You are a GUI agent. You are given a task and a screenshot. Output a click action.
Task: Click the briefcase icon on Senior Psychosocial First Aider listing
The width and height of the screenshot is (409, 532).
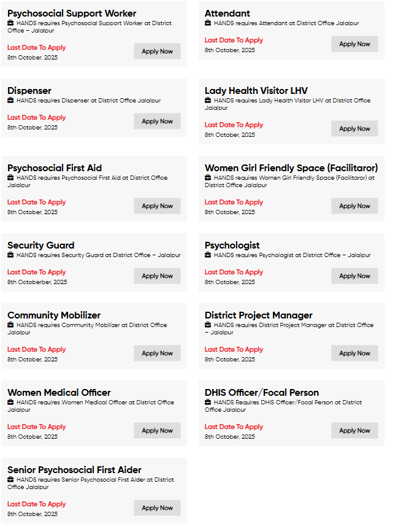click(9, 480)
